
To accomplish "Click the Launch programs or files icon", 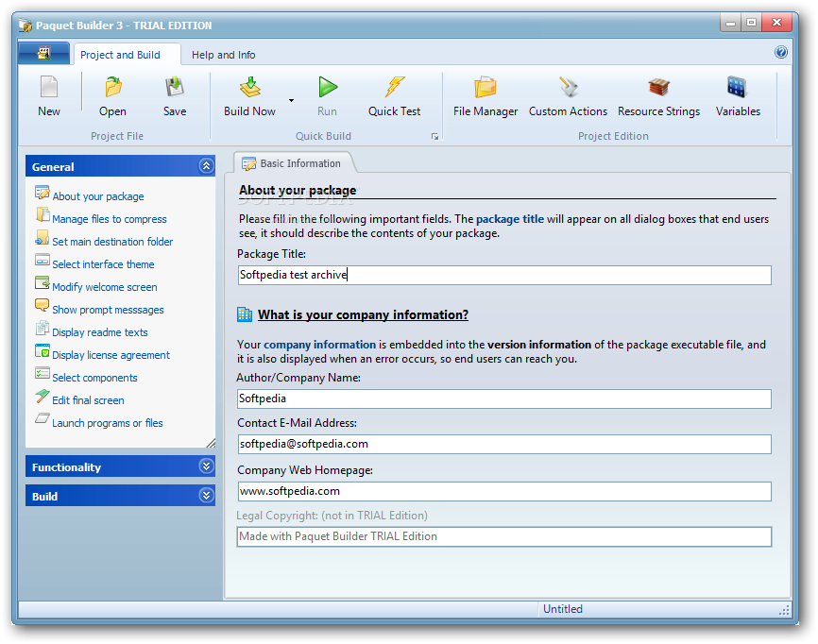I will pyautogui.click(x=43, y=418).
